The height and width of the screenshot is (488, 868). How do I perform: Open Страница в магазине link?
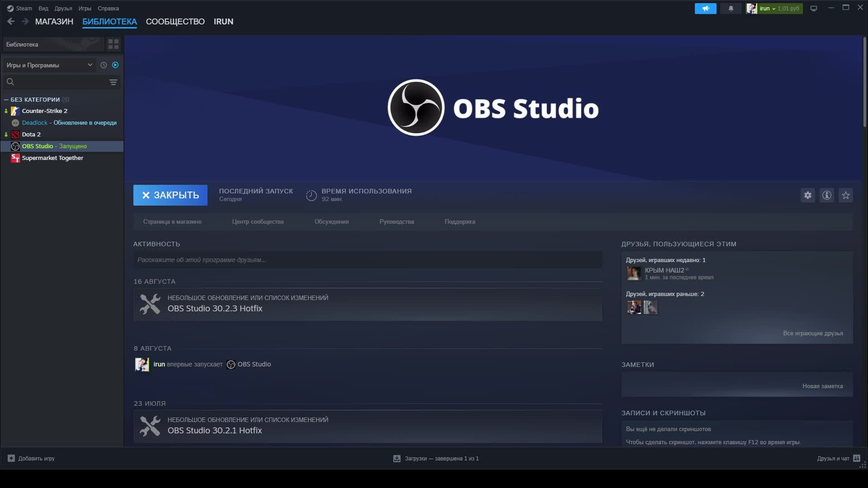pyautogui.click(x=172, y=222)
